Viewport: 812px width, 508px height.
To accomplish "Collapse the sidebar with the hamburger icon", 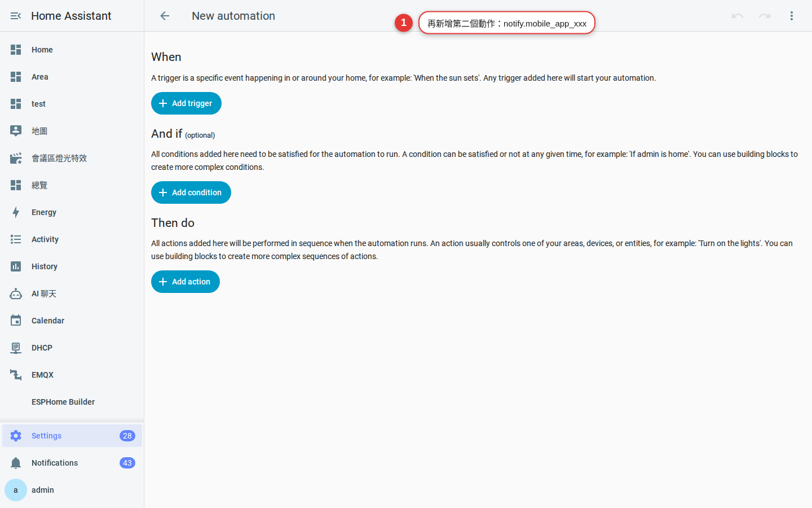I will (16, 16).
